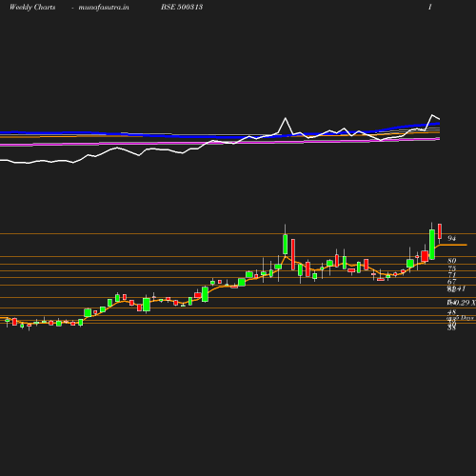Click the tall green candlestick near 94
476x476 pixels.
pos(432,245)
